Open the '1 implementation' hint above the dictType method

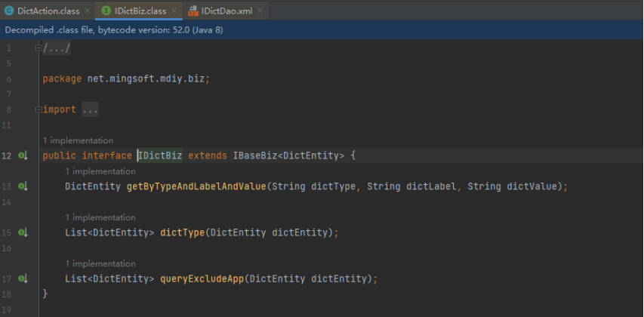100,217
